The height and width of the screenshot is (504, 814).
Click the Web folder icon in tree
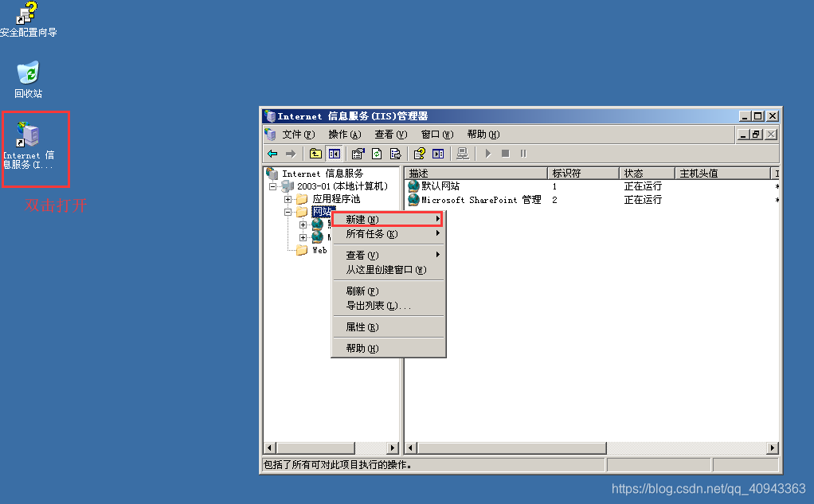(302, 250)
